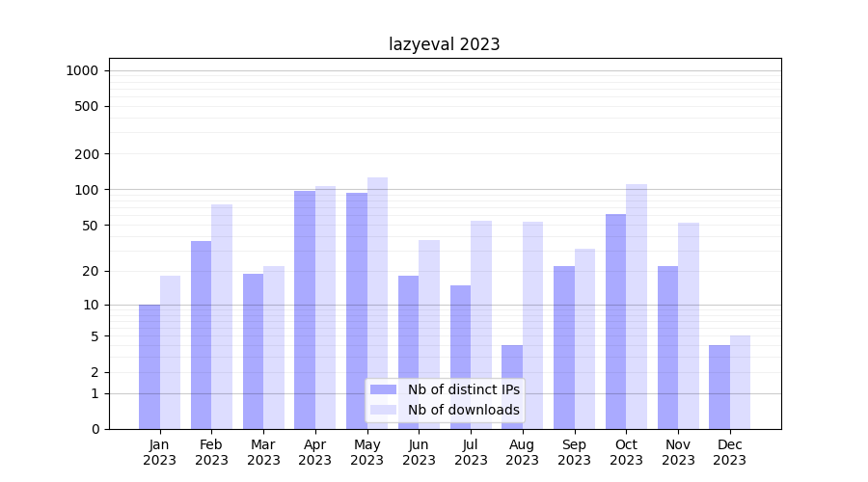Screen dimensions: 868x482
Task: Select the "Nb of distinct IPs" legend label
Action: tap(463, 389)
